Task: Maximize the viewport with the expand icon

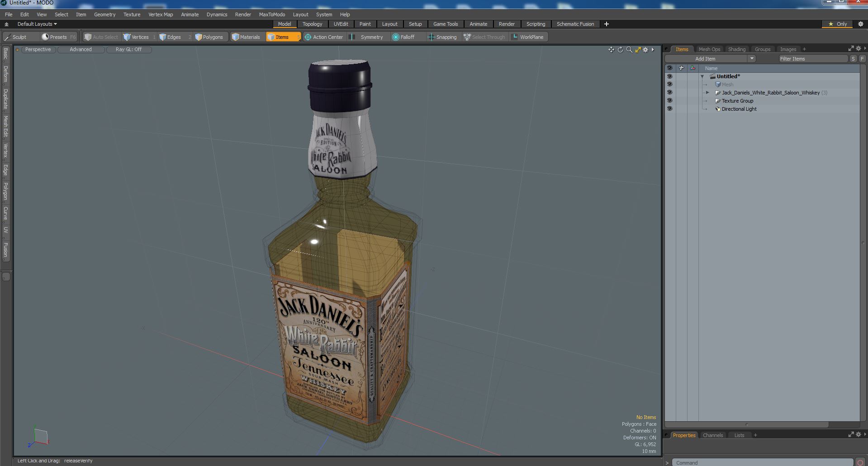Action: click(638, 50)
